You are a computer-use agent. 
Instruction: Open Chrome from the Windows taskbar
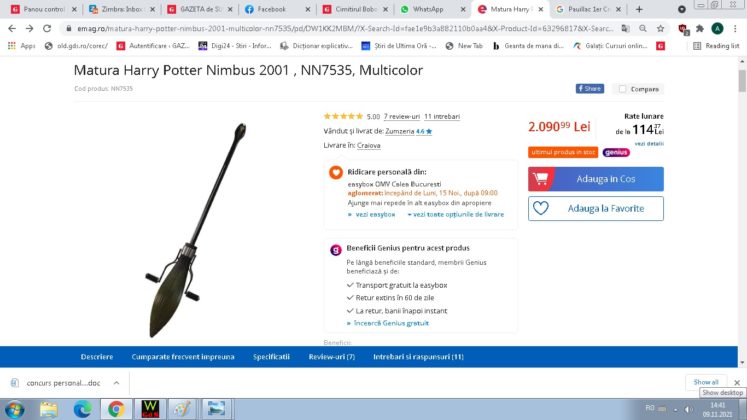coord(115,409)
